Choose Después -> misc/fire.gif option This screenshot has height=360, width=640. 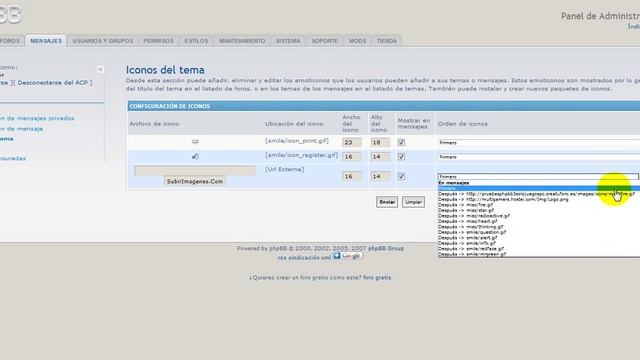pyautogui.click(x=466, y=205)
